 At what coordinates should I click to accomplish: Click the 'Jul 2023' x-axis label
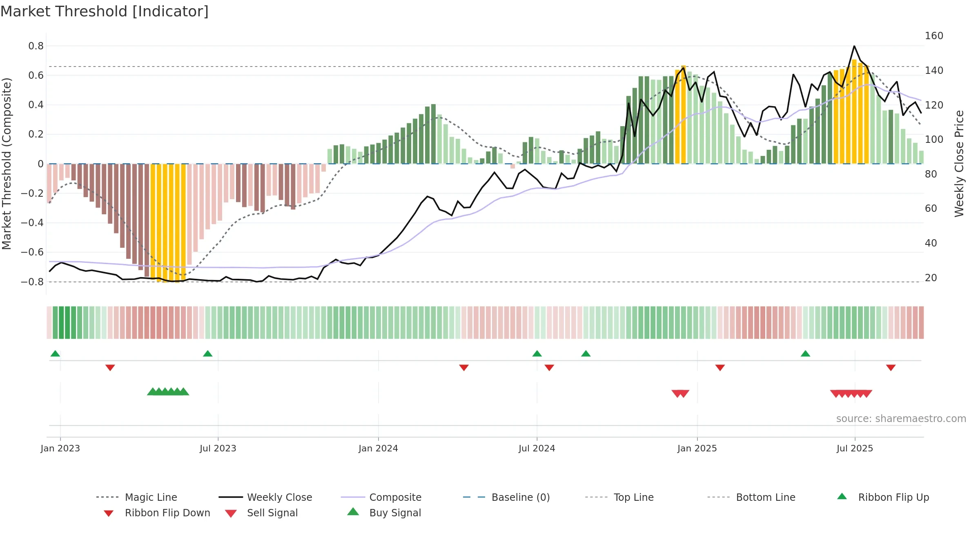(x=218, y=448)
